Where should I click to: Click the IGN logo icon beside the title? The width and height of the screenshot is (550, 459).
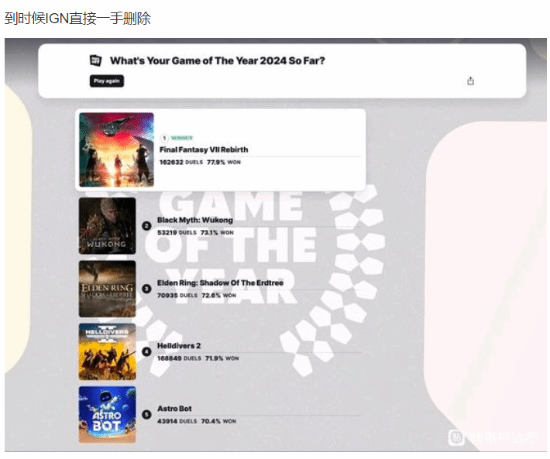(96, 60)
